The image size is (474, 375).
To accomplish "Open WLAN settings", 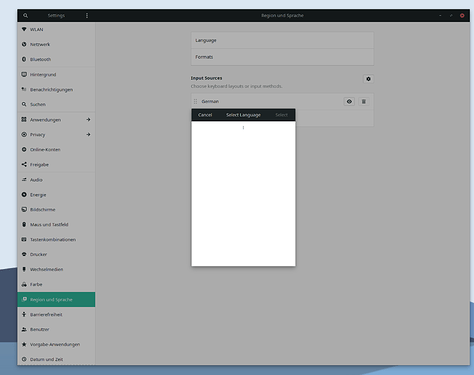I will click(56, 29).
